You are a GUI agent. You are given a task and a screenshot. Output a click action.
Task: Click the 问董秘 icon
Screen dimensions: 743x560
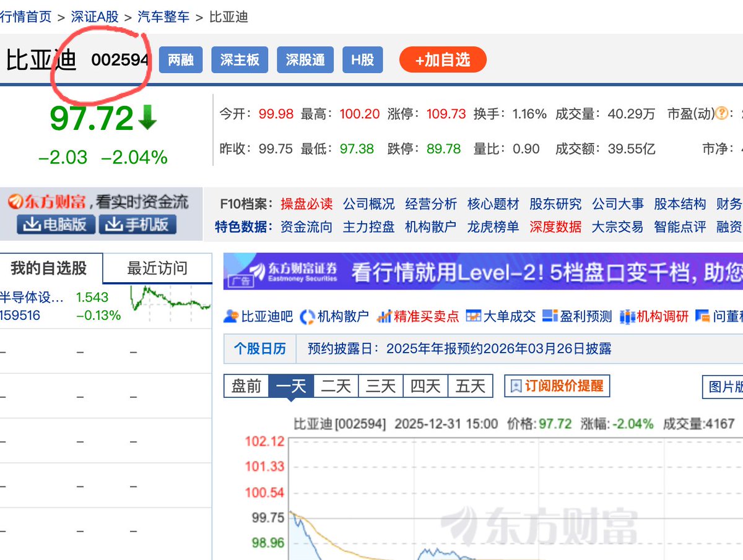pyautogui.click(x=703, y=316)
